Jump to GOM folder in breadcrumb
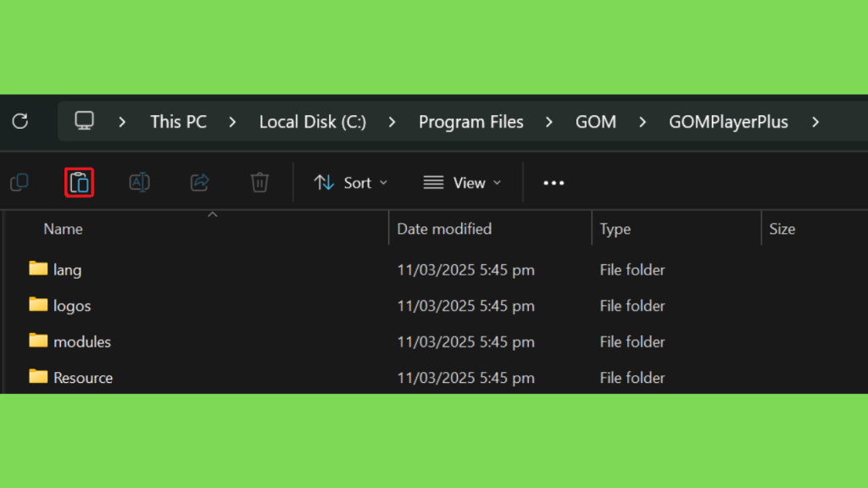This screenshot has height=488, width=868. click(x=596, y=122)
